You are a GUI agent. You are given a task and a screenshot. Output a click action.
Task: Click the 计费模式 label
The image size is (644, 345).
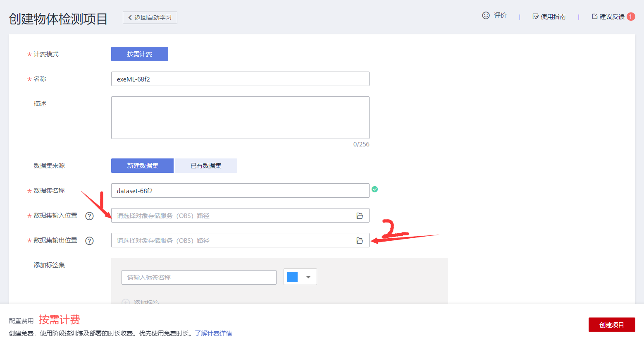(46, 54)
